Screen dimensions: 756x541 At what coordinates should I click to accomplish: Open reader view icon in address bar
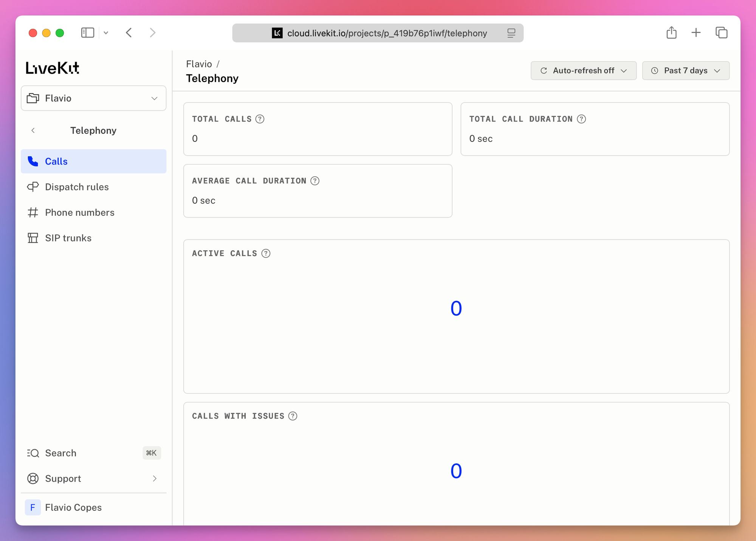pyautogui.click(x=511, y=33)
